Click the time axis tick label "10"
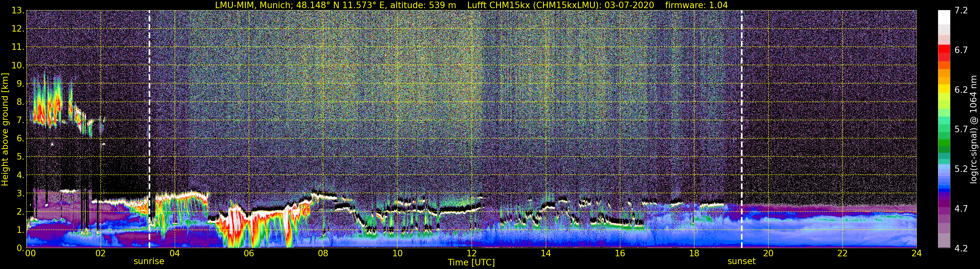This screenshot has height=269, width=980. [x=397, y=254]
